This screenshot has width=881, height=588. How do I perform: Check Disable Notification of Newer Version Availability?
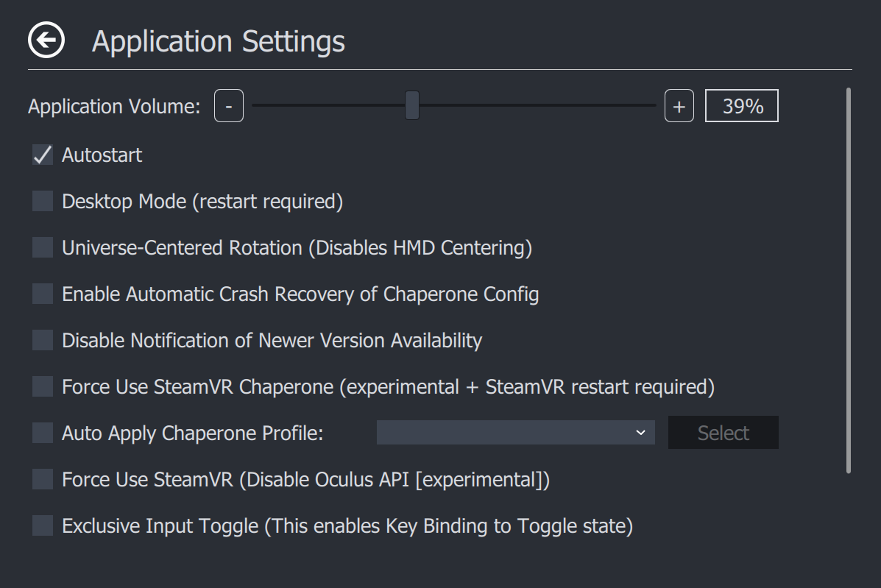[43, 341]
